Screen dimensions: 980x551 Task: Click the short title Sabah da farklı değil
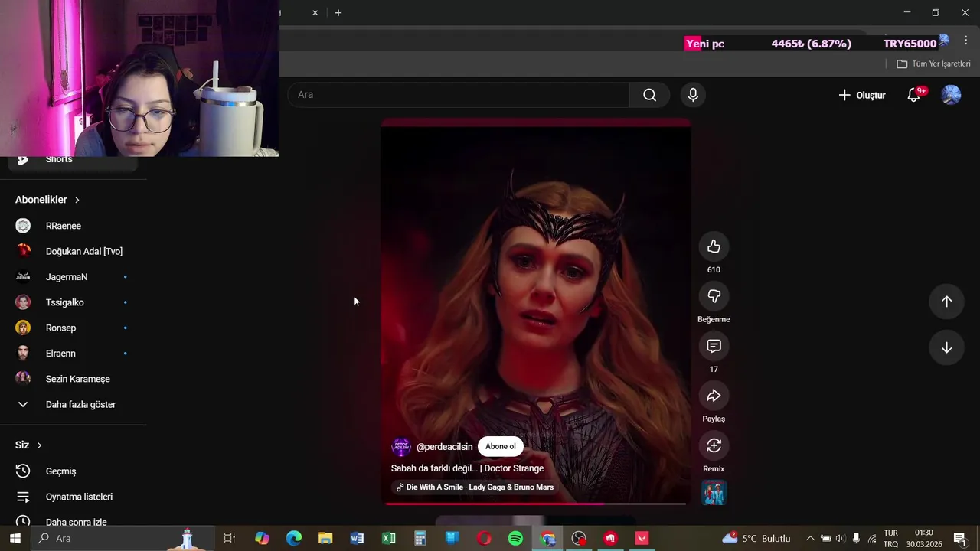coord(467,468)
